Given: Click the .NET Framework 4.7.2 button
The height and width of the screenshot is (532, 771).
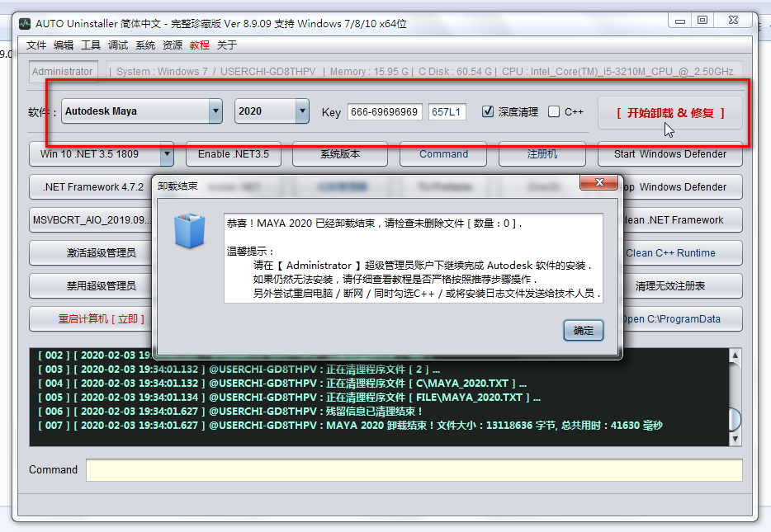Looking at the screenshot, I should [x=91, y=186].
